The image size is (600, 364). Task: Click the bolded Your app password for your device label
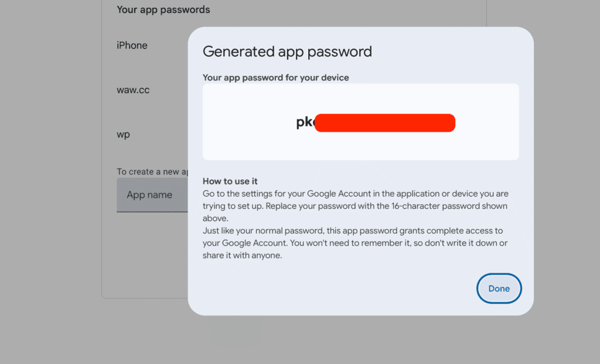coord(275,77)
